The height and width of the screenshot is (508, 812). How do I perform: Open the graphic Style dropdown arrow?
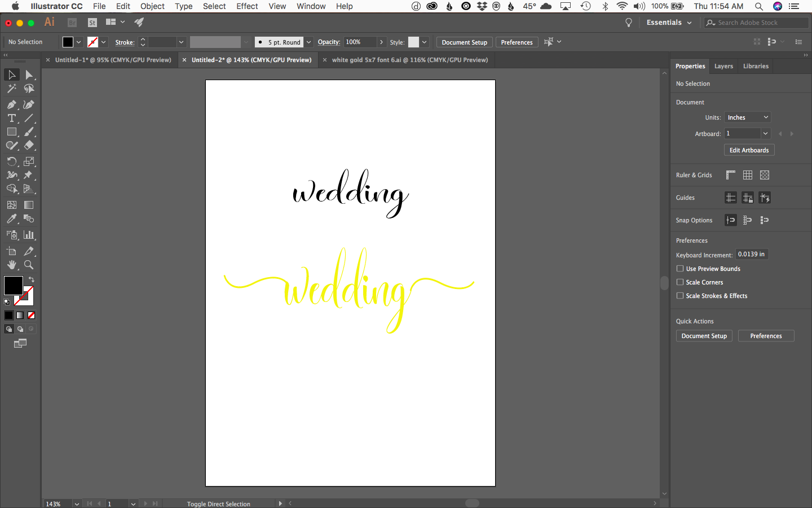click(x=425, y=42)
